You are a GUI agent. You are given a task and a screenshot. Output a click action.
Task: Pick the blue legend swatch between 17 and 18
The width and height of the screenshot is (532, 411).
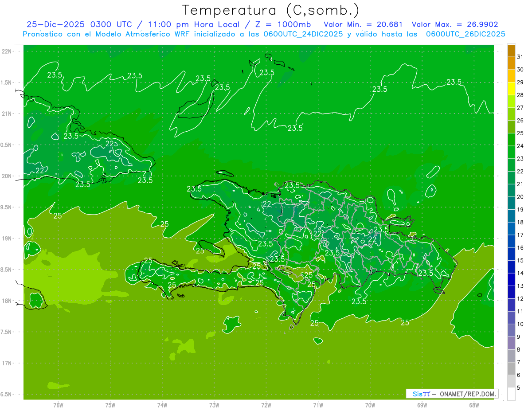(511, 229)
